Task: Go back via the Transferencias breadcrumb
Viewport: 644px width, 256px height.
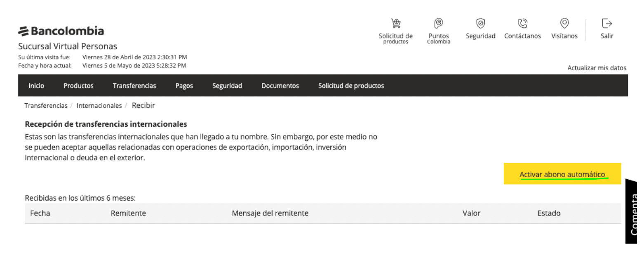Action: point(46,105)
